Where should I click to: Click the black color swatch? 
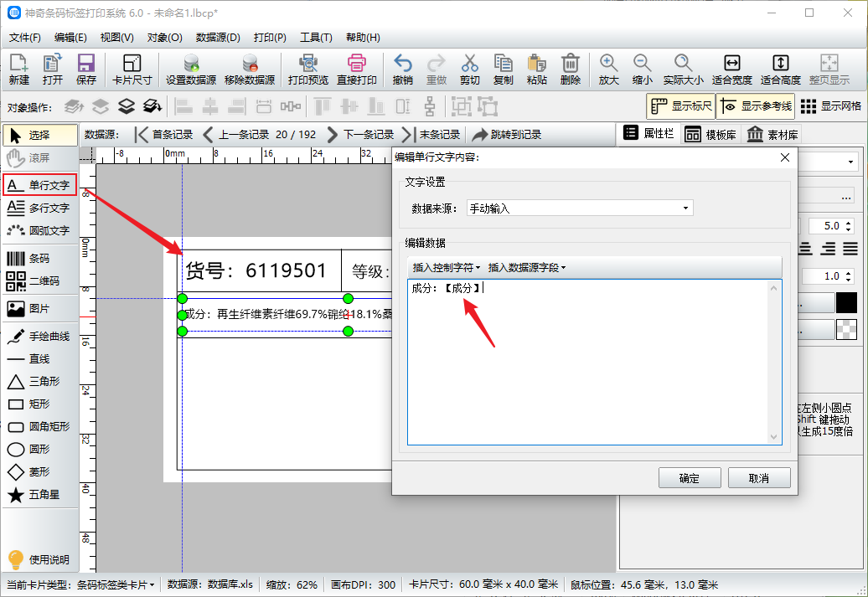(846, 303)
